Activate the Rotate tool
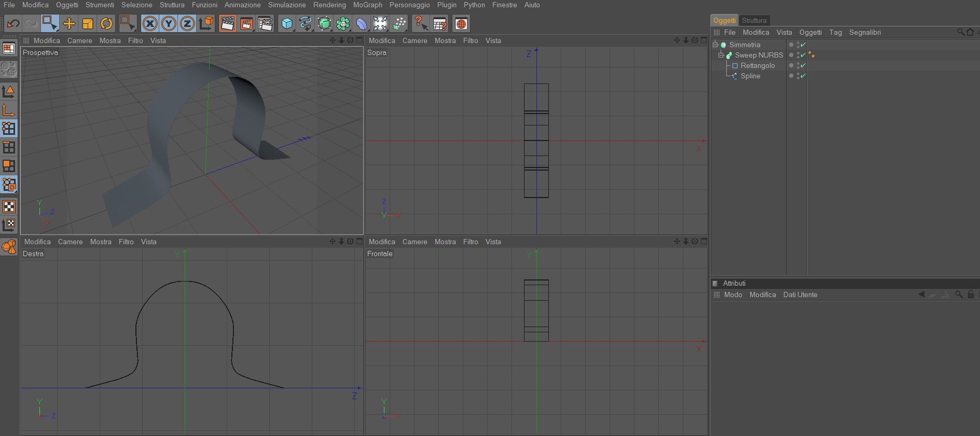 tap(106, 23)
